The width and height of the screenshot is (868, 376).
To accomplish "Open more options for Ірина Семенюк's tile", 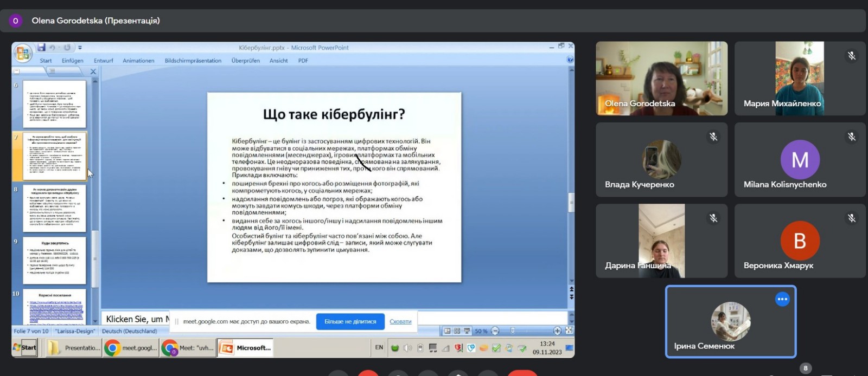I will [782, 299].
